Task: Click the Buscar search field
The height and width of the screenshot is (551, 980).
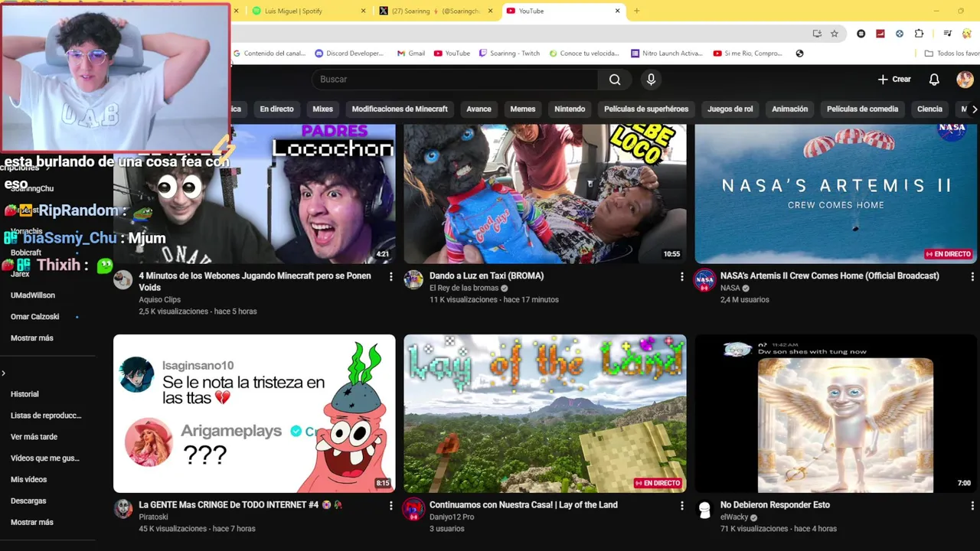Action: 454,80
